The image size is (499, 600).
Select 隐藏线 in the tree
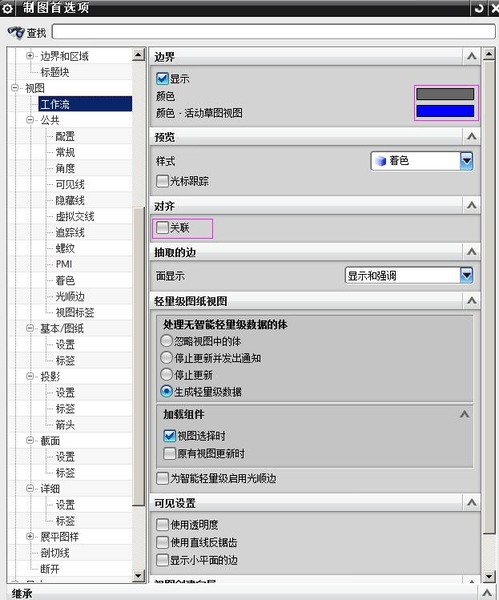coord(70,201)
